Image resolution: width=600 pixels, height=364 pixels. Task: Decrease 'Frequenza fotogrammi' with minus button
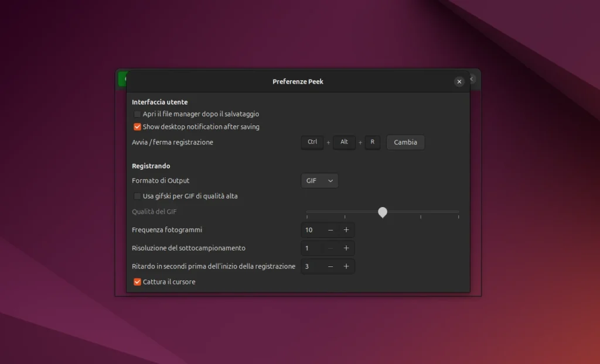330,230
